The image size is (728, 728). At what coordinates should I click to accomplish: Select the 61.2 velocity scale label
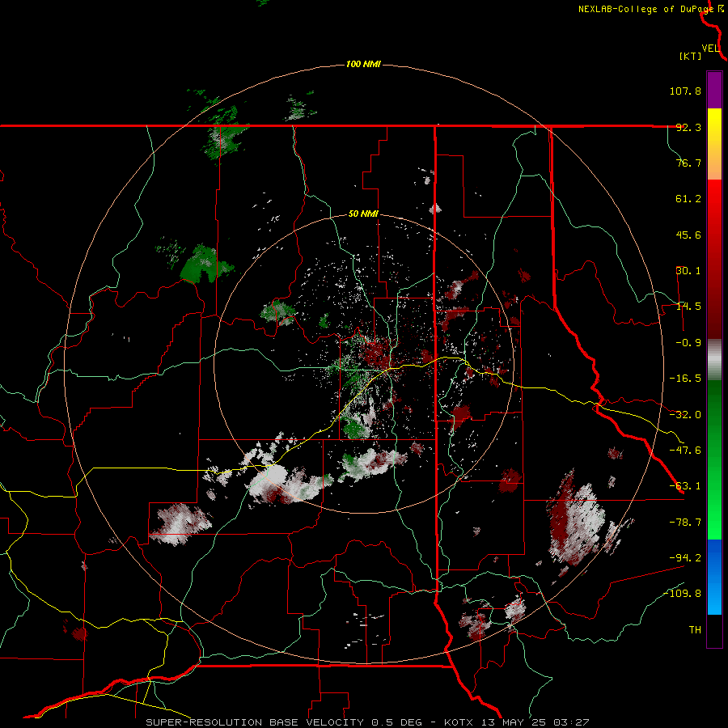pos(688,199)
